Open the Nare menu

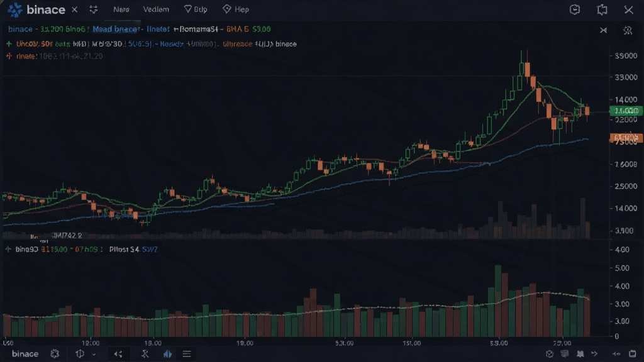point(121,9)
